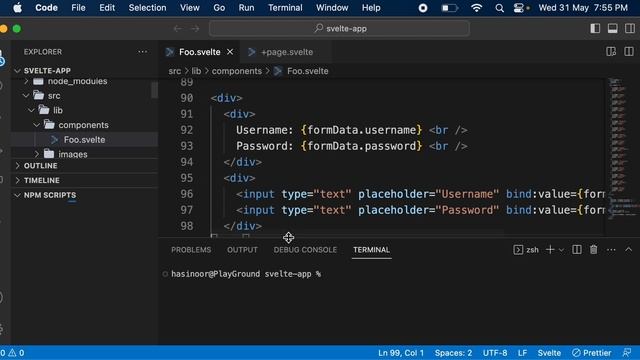The width and height of the screenshot is (640, 360).
Task: Switch to the TERMINAL panel tab
Action: tap(371, 250)
